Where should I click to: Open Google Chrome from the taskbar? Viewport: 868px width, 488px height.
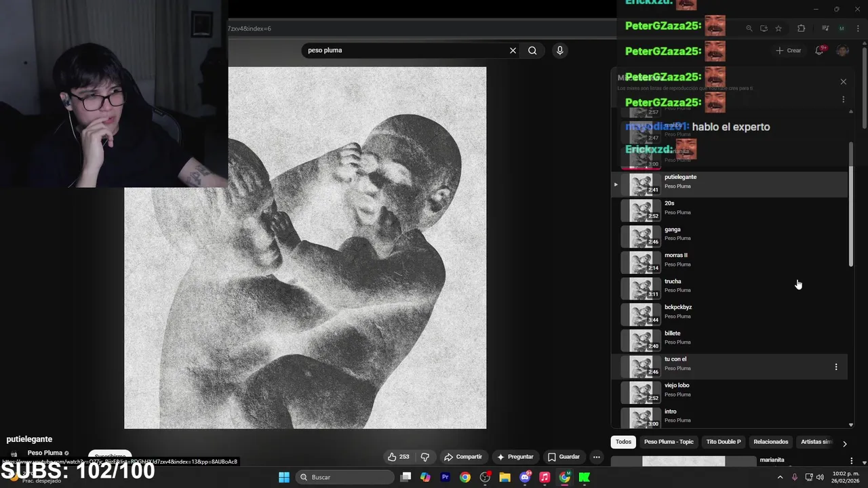[465, 477]
